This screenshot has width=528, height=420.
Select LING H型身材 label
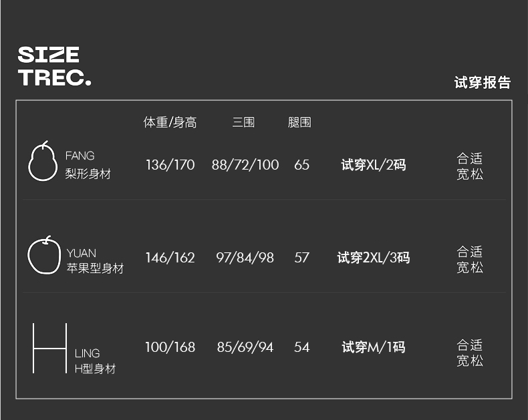(x=94, y=361)
